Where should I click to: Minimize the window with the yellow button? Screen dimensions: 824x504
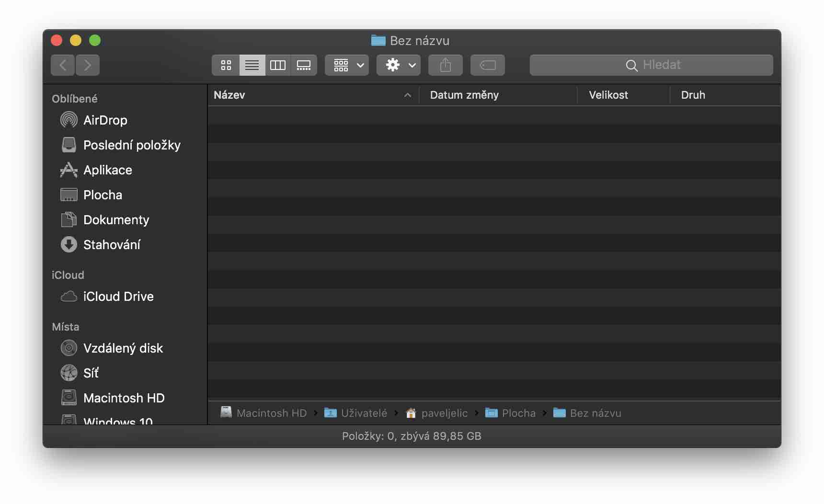point(76,40)
